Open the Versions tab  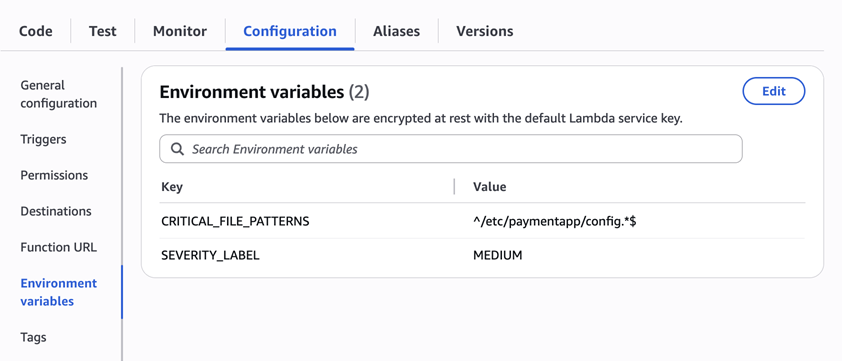(x=485, y=31)
